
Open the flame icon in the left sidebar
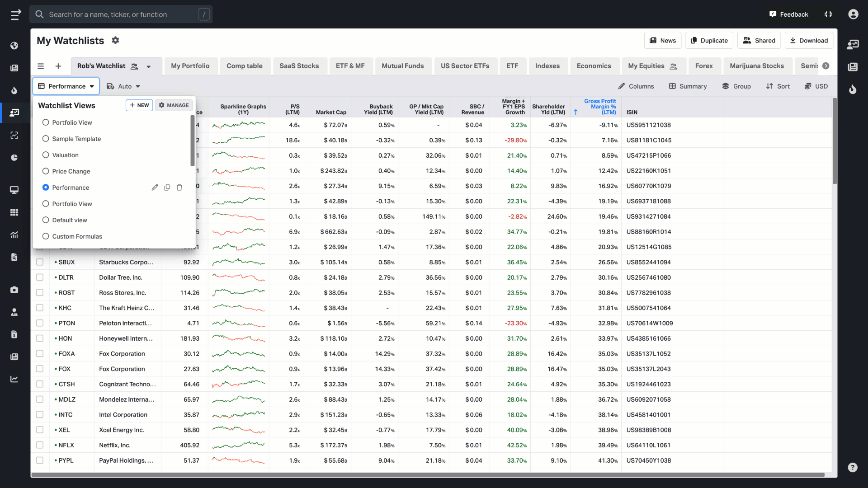coord(14,90)
